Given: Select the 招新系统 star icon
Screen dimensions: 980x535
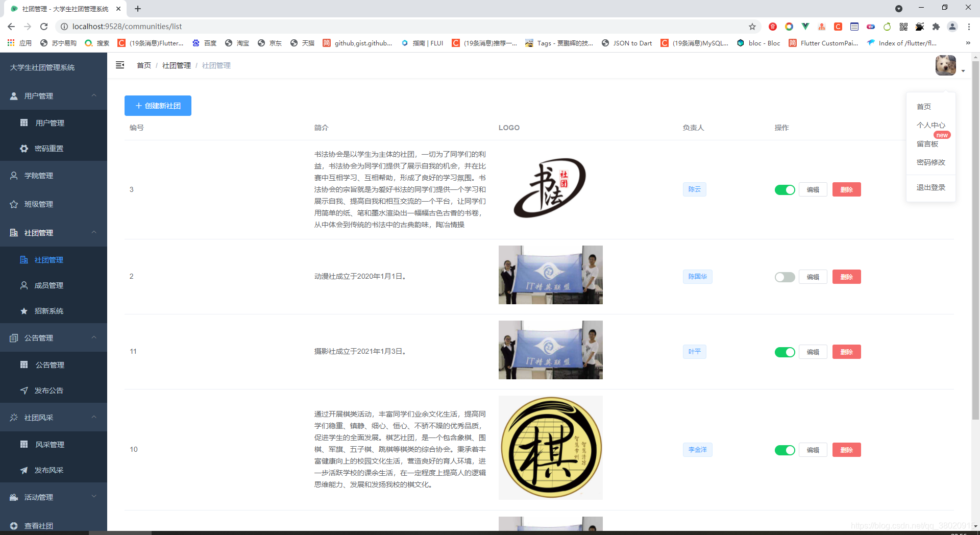Looking at the screenshot, I should click(23, 311).
